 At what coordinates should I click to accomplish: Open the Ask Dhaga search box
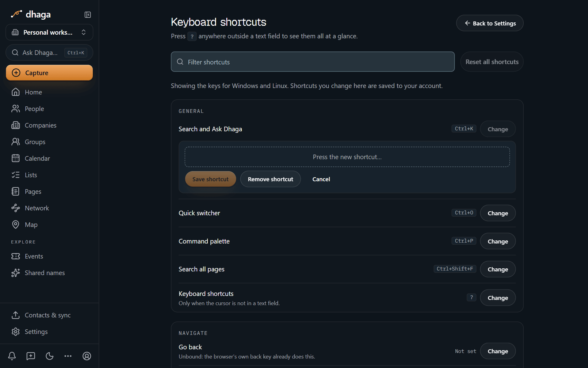(49, 53)
